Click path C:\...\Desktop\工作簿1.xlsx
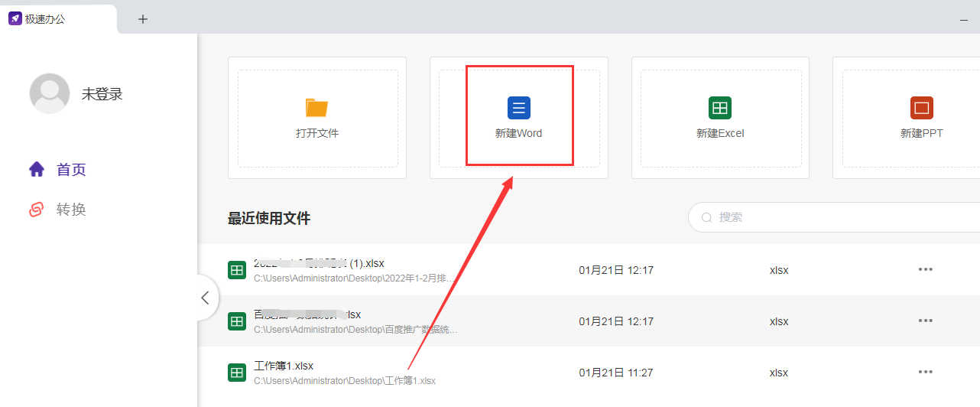 tap(345, 381)
